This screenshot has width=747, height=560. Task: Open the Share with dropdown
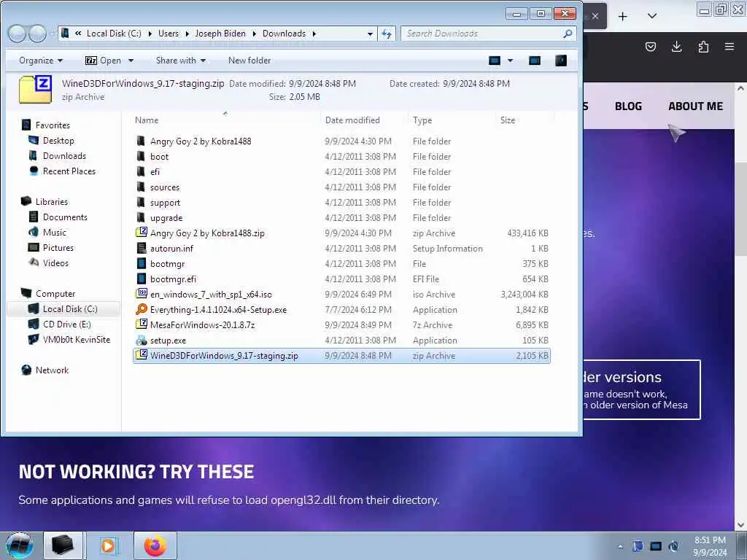point(181,61)
